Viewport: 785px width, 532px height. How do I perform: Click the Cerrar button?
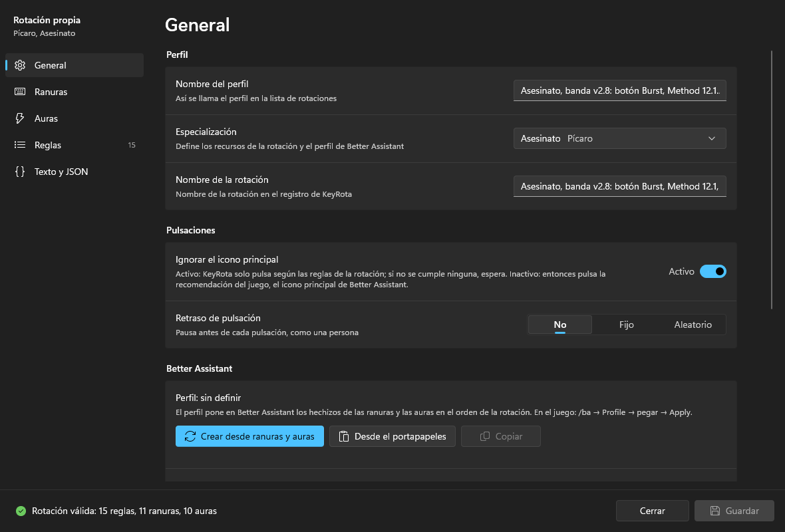click(x=653, y=511)
